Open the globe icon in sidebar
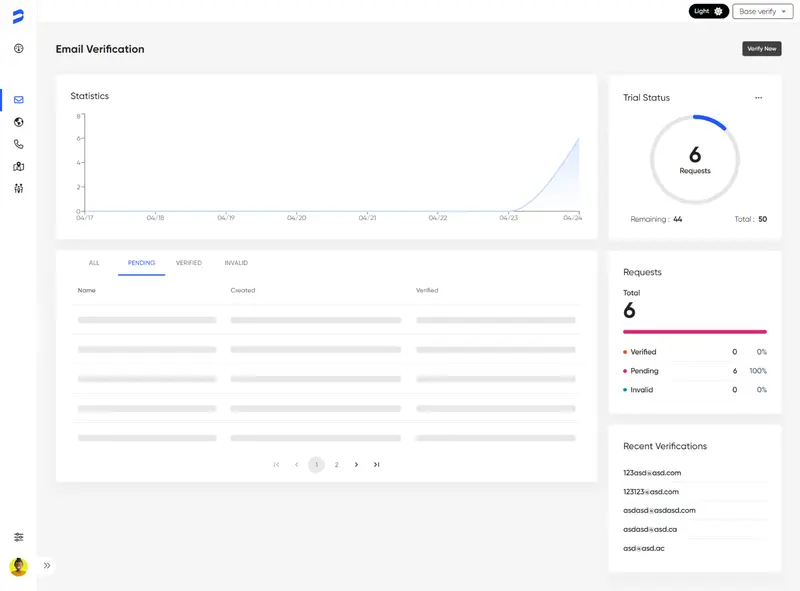 pos(18,122)
